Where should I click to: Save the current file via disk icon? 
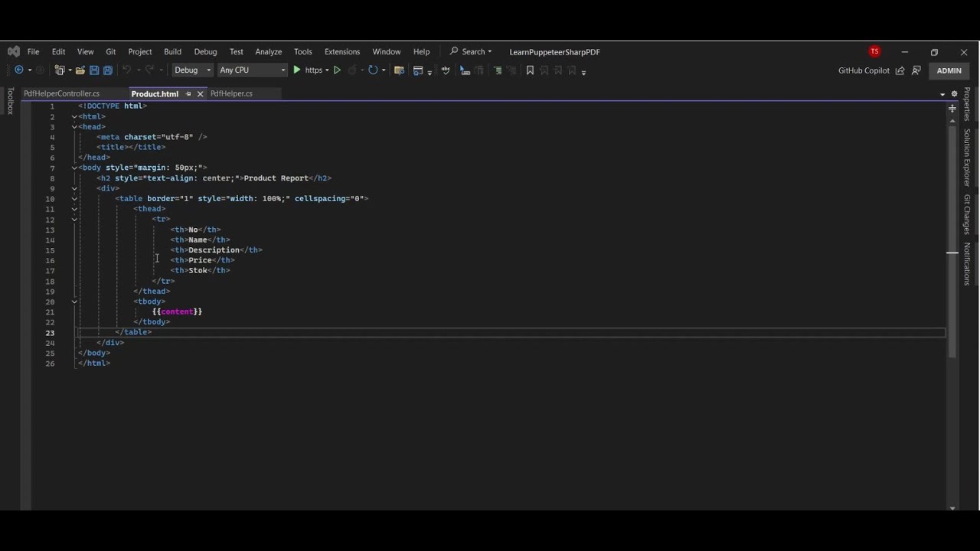tap(94, 70)
